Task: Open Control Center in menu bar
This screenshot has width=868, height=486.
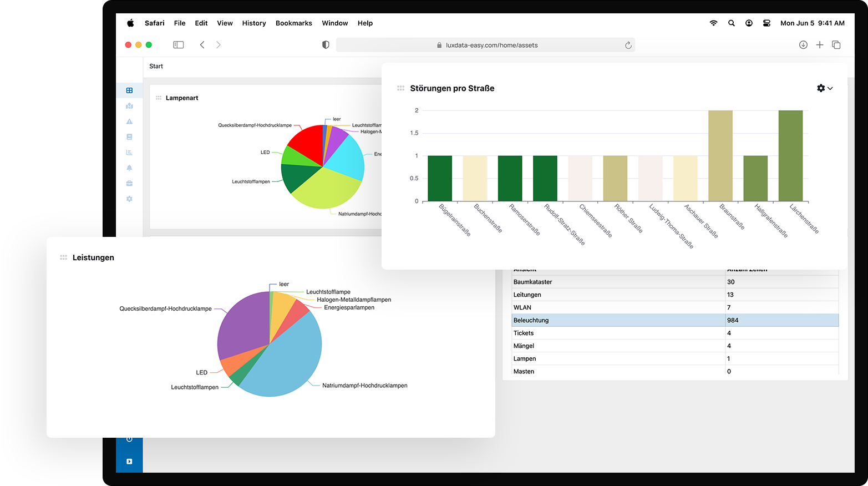Action: (x=767, y=23)
